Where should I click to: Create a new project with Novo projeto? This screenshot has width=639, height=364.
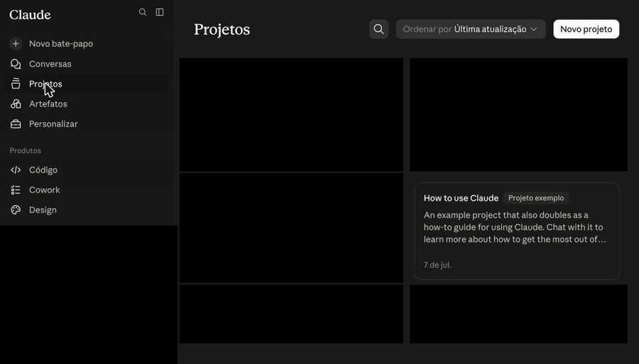pos(586,29)
